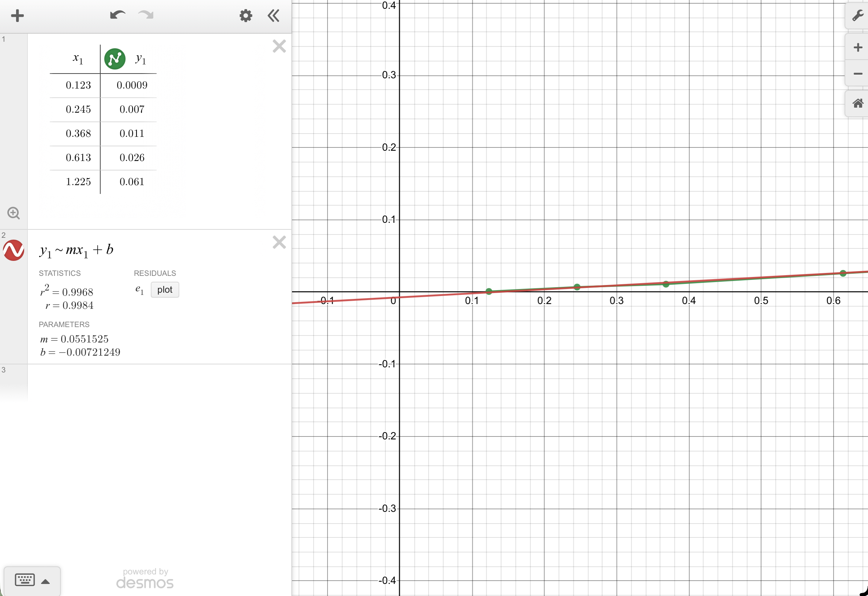Hide the regression line with the red toggle
The width and height of the screenshot is (868, 596).
coord(14,251)
